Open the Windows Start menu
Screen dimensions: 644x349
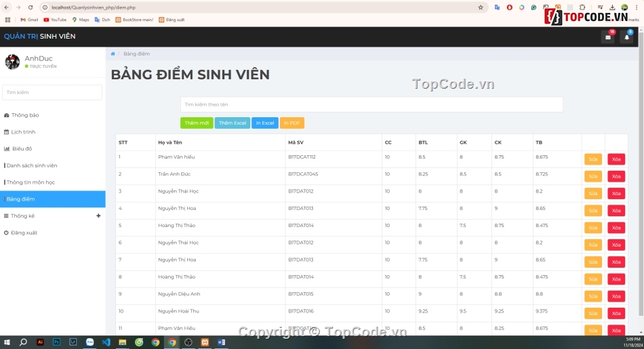coord(7,342)
